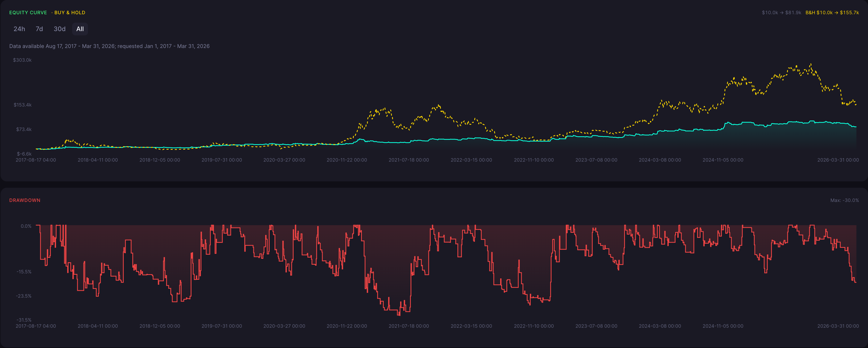Screen dimensions: 868x348
Task: Select the 7d range tab
Action: (40, 29)
